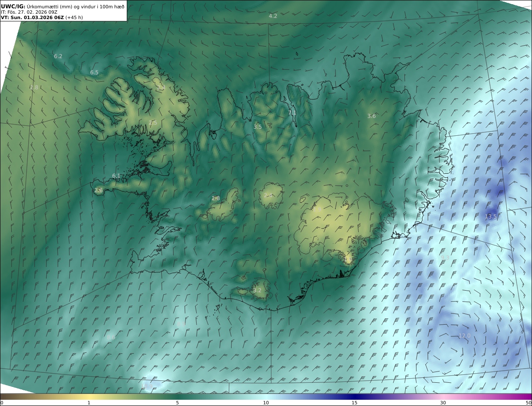Screen dimensions: 532x406
Task: Click the 10 tick on the colour scale
Action: pyautogui.click(x=266, y=403)
